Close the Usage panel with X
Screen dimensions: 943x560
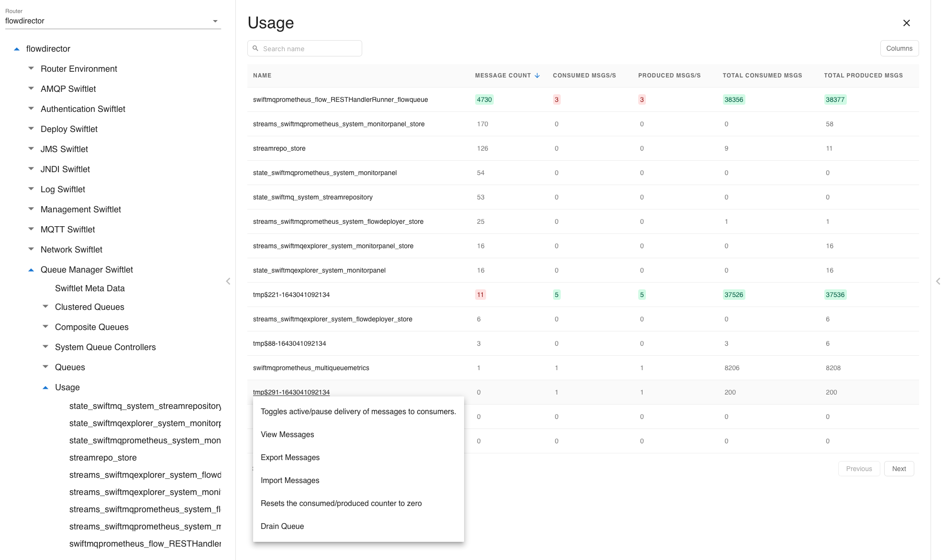tap(906, 23)
